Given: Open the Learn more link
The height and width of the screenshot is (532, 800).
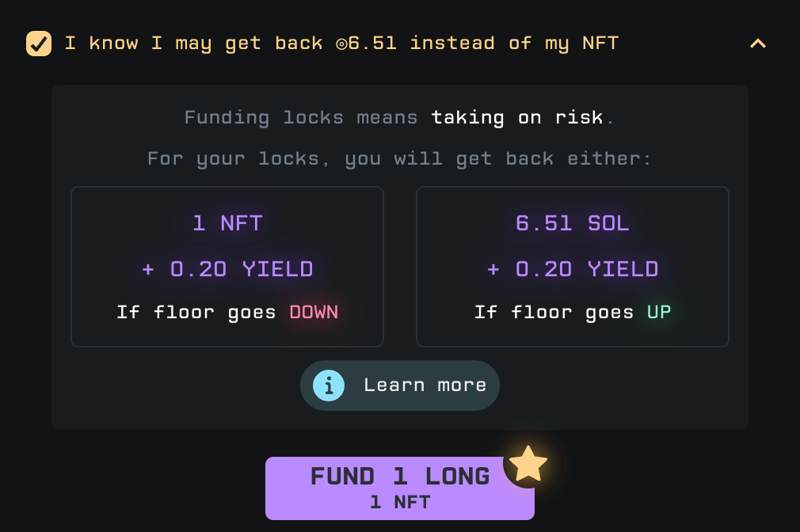Looking at the screenshot, I should [399, 386].
